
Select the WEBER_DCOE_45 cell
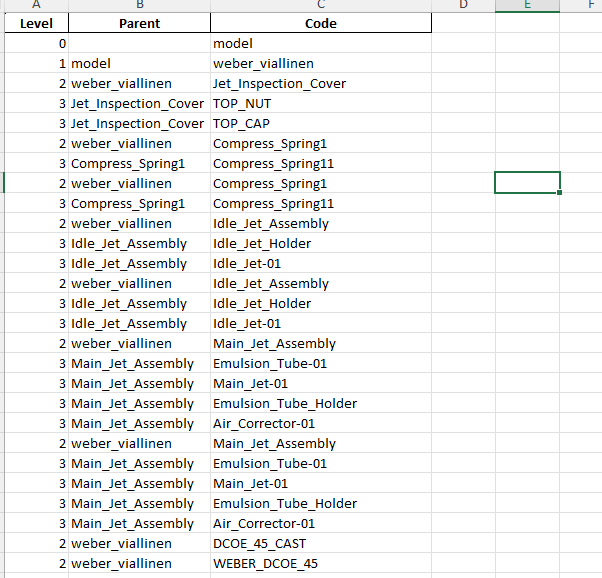(x=320, y=563)
